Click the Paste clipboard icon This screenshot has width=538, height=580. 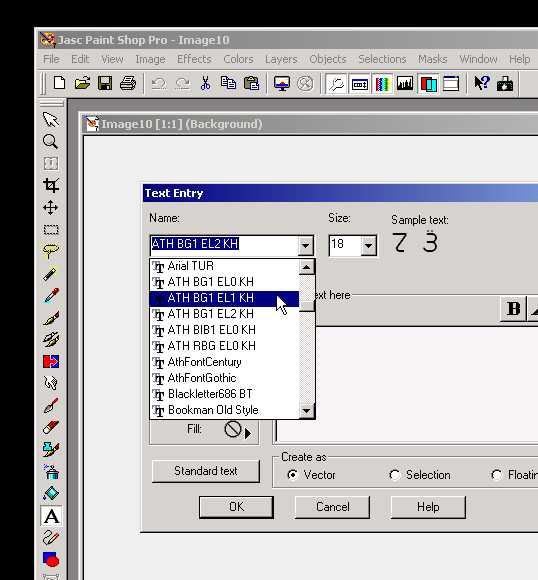(251, 83)
